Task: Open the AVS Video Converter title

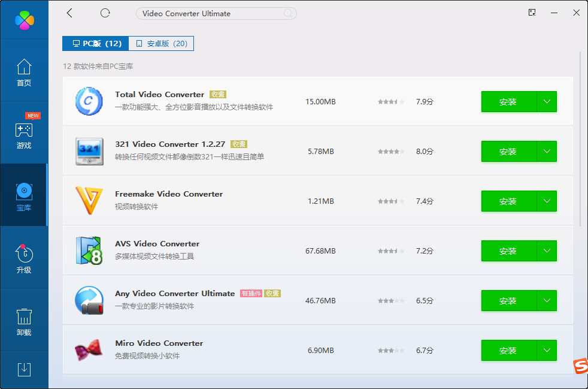Action: click(157, 244)
